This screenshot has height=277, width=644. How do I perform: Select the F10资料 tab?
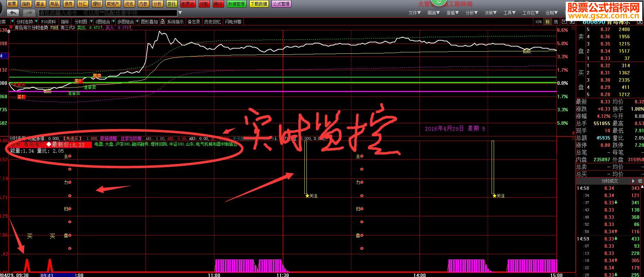click(48, 22)
